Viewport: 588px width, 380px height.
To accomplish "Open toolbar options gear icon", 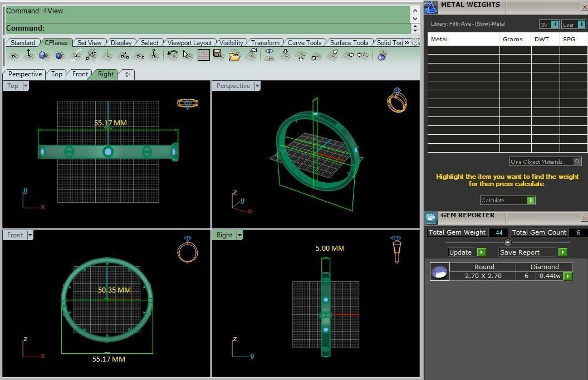I will coord(415,42).
